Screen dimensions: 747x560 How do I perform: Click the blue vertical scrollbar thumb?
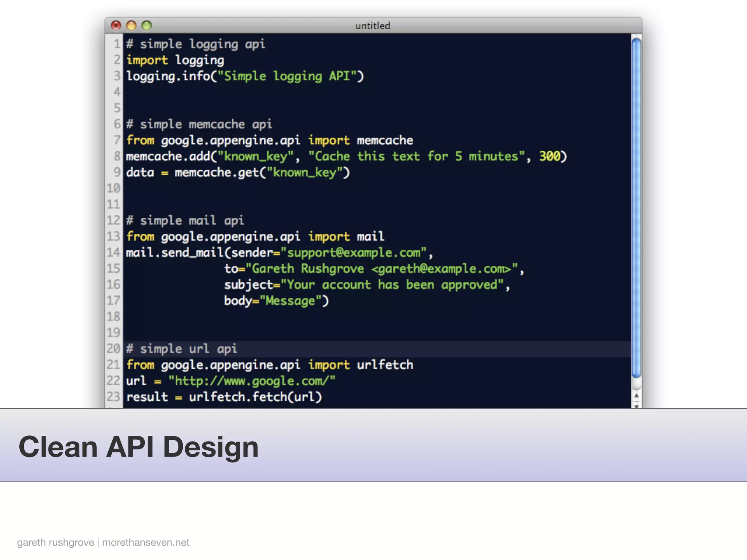click(636, 208)
